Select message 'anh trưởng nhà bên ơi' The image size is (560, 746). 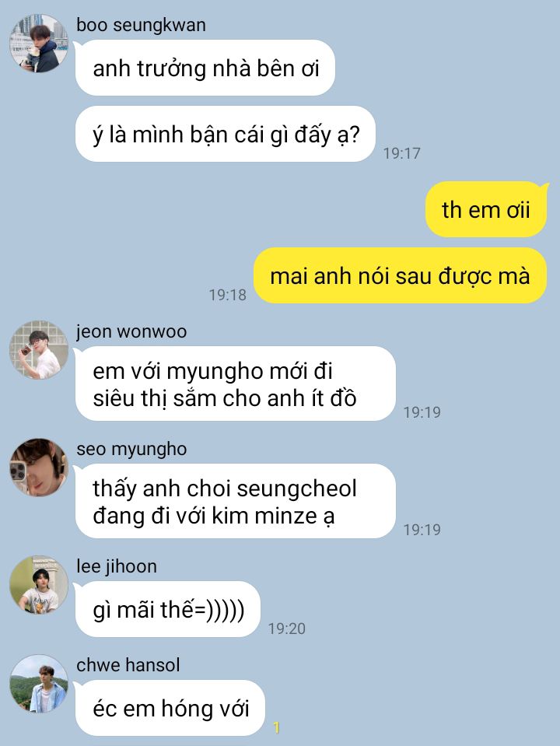[x=205, y=68]
